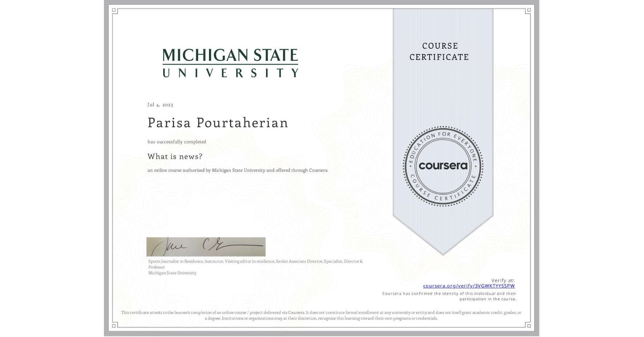Click the has successfully completed text
644x337 pixels.
click(x=177, y=142)
